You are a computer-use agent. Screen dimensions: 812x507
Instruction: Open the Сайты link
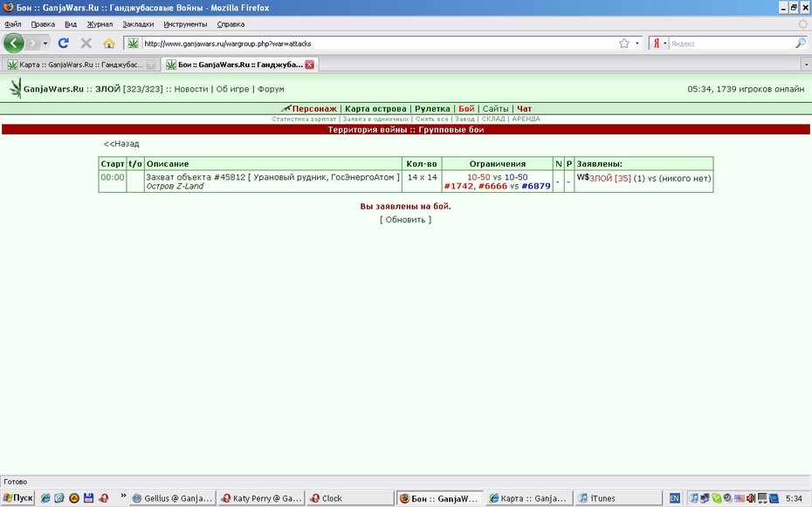[x=496, y=108]
